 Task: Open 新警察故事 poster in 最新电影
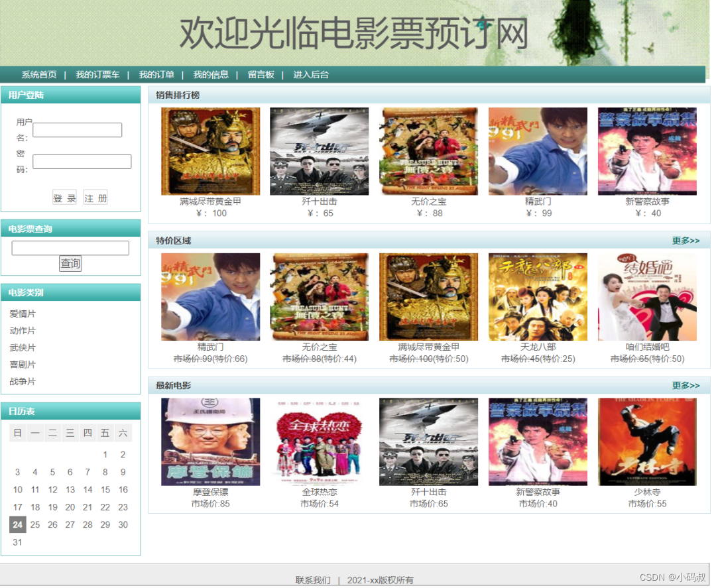click(x=538, y=442)
